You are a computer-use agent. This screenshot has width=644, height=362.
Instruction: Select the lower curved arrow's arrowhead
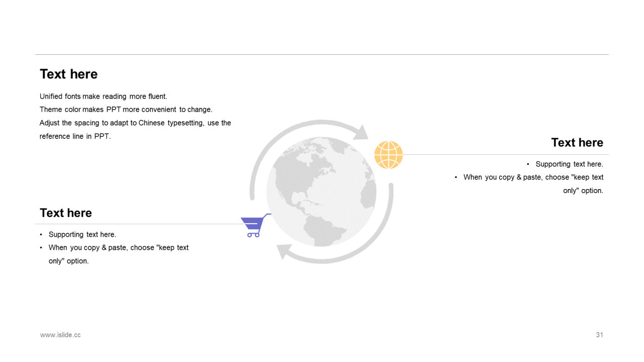coord(285,251)
